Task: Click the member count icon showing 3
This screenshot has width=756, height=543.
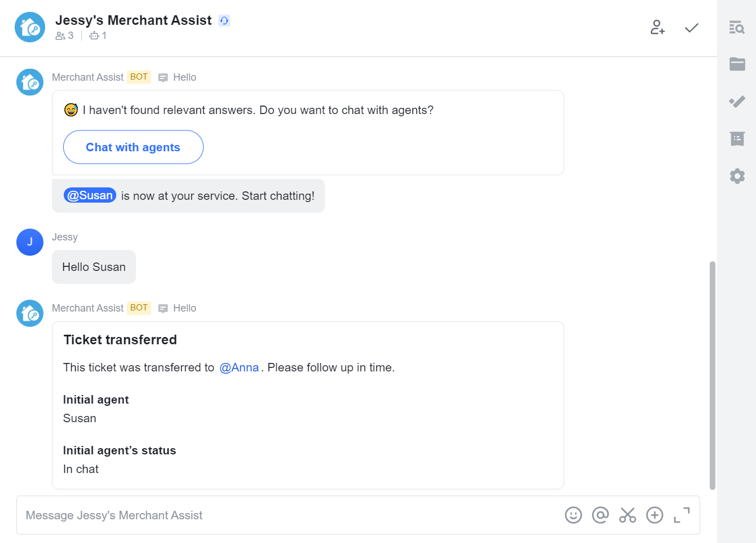Action: coord(64,36)
